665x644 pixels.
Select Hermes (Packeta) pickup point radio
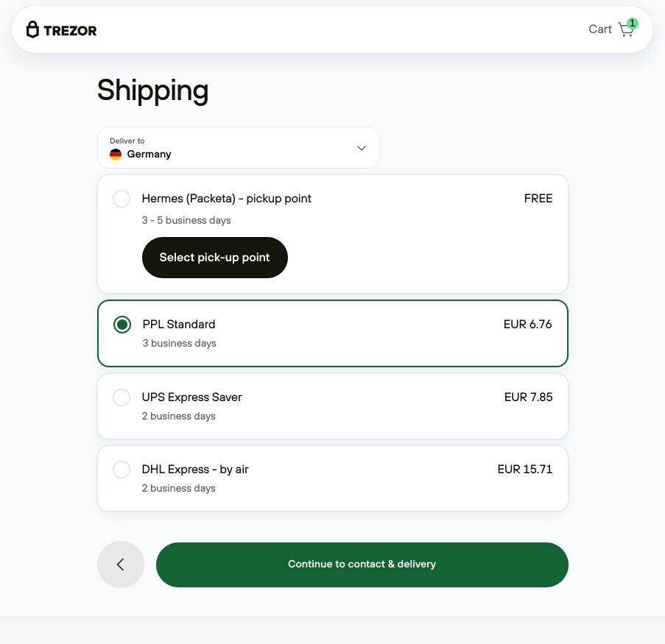(122, 199)
